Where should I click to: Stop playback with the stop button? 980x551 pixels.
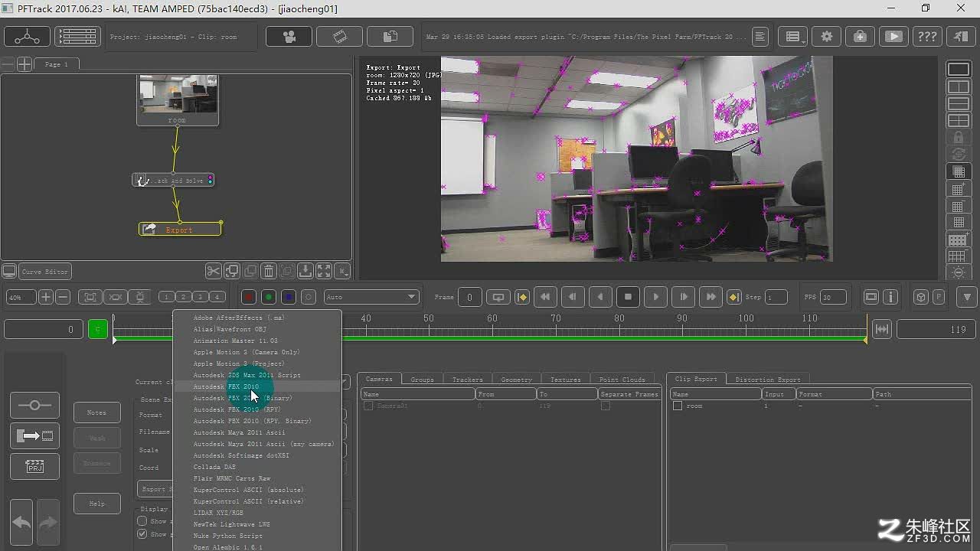[x=628, y=297]
